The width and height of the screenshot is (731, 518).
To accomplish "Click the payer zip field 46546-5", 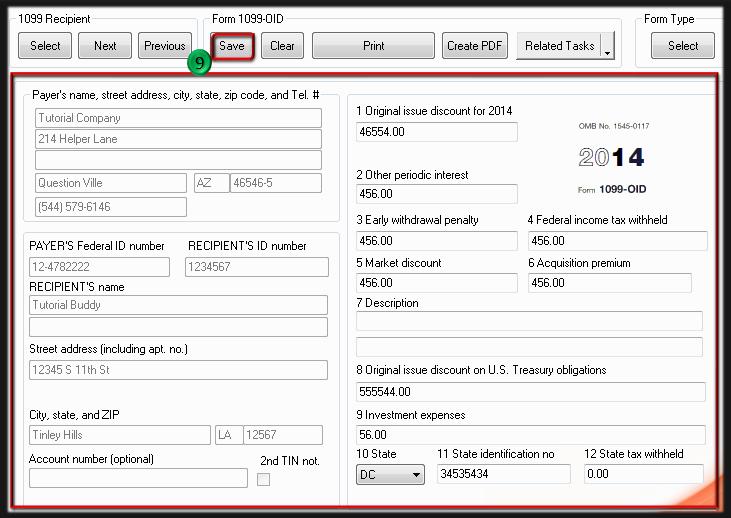I will click(x=276, y=183).
